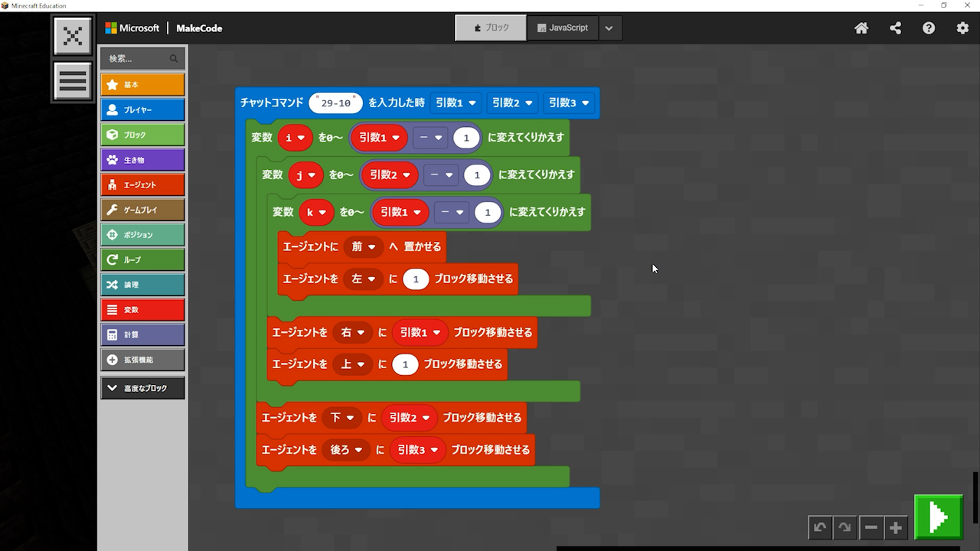Image resolution: width=980 pixels, height=551 pixels.
Task: Expand the language dropdown next to JavaScript
Action: [x=609, y=28]
